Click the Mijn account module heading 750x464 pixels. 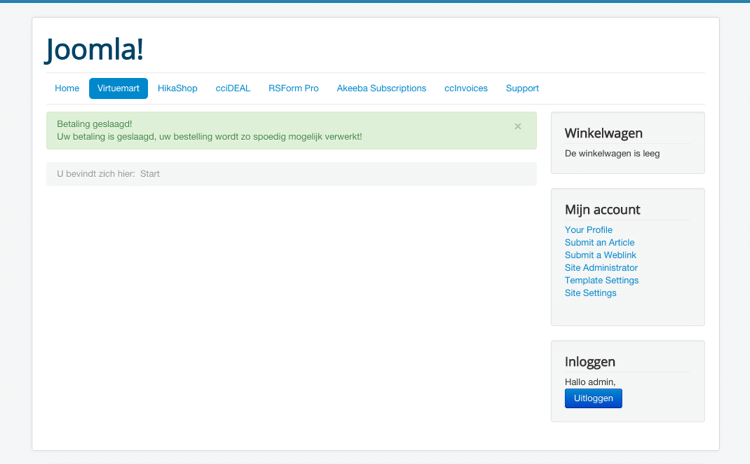pos(602,209)
